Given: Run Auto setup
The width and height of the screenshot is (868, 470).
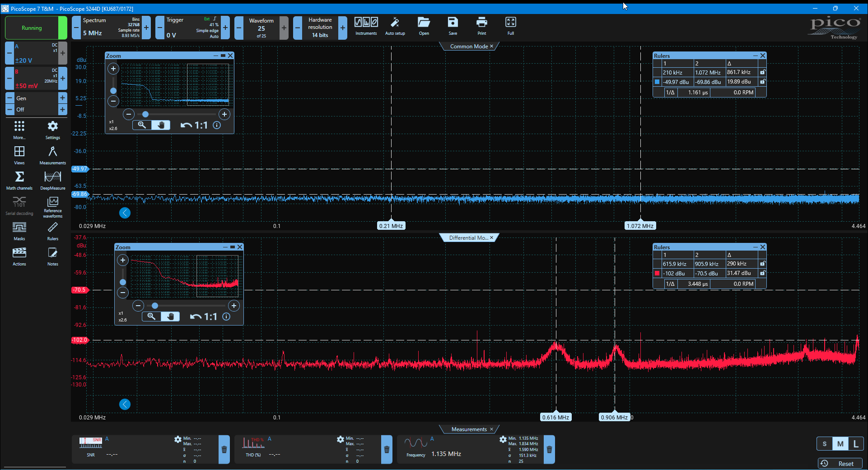Looking at the screenshot, I should point(395,26).
